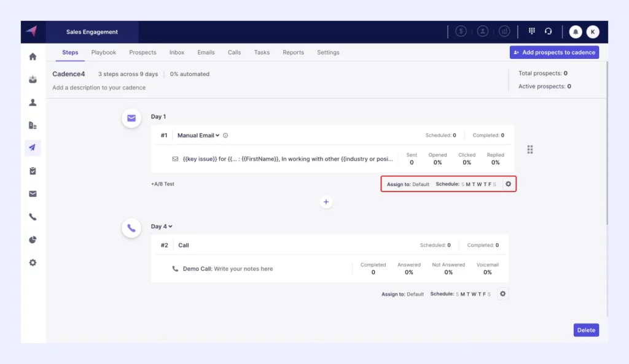Select the Phone icon in sidebar
Viewport: 629px width, 364px height.
[x=33, y=217]
